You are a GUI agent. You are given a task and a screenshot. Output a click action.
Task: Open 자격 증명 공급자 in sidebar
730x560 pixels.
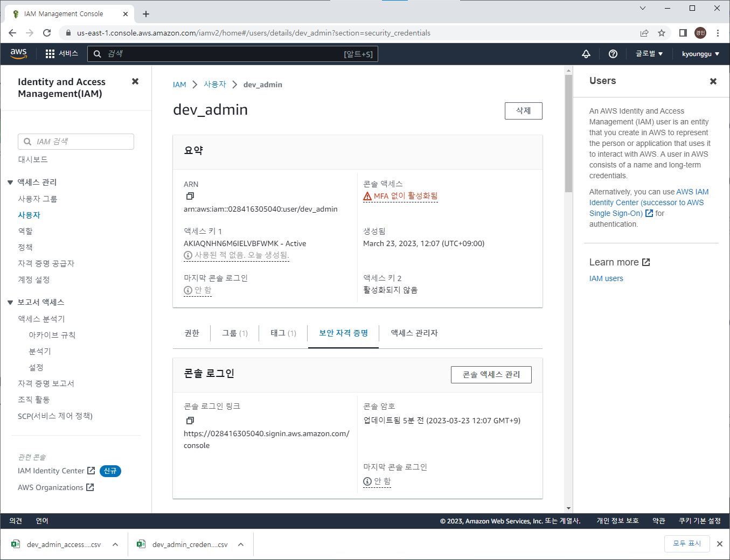[x=46, y=263]
